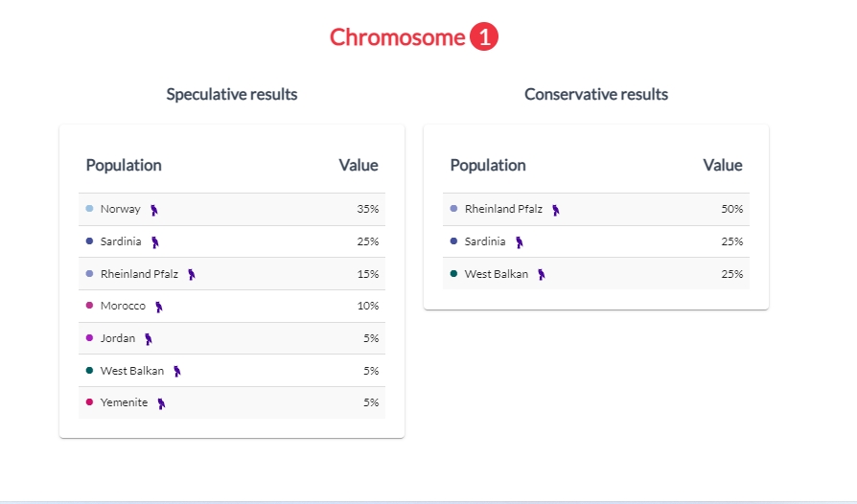Click the 35% value for Norway
This screenshot has height=504, width=857.
tap(368, 209)
